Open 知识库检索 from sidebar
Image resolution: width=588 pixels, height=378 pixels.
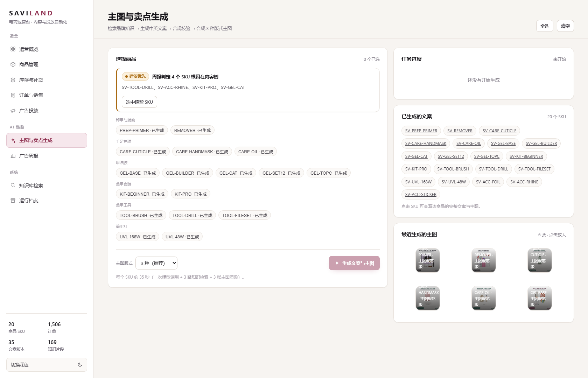(x=47, y=185)
